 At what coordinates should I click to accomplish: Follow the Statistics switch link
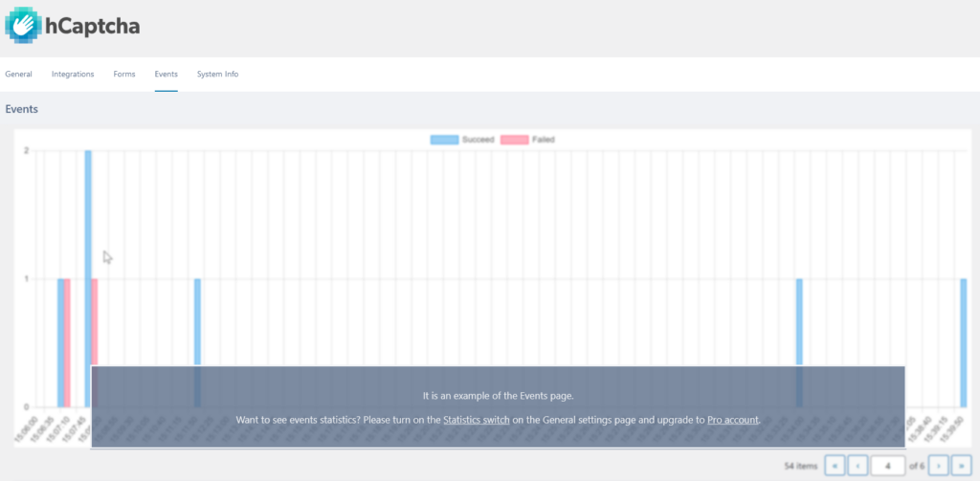pyautogui.click(x=476, y=420)
